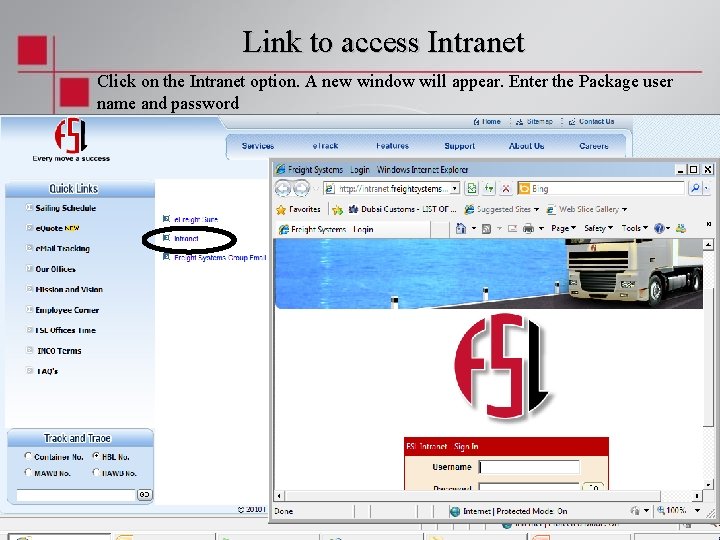720x540 pixels.
Task: Open the Print options dropdown arrow
Action: 541,228
